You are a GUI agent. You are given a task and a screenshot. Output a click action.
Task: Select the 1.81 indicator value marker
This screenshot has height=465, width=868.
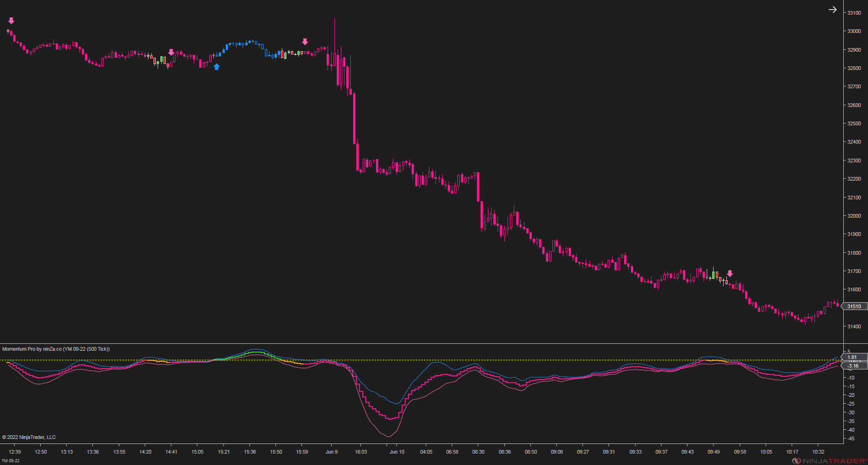tap(853, 357)
